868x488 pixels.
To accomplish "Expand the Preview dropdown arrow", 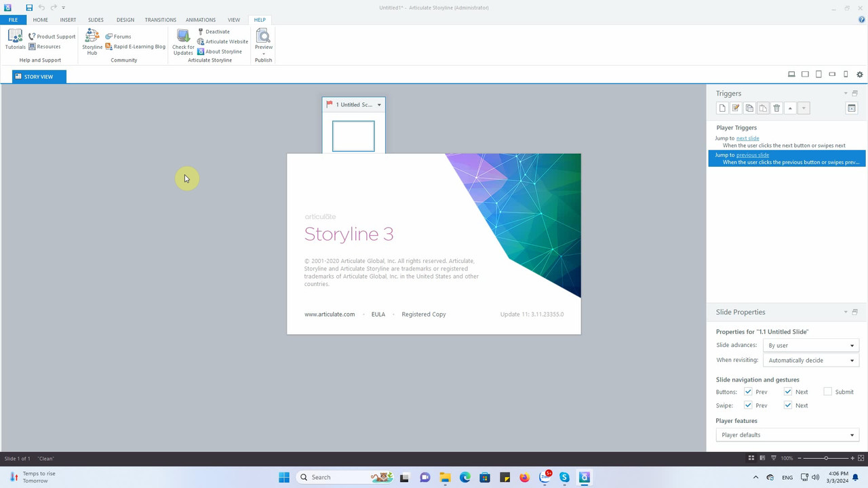I will click(263, 54).
